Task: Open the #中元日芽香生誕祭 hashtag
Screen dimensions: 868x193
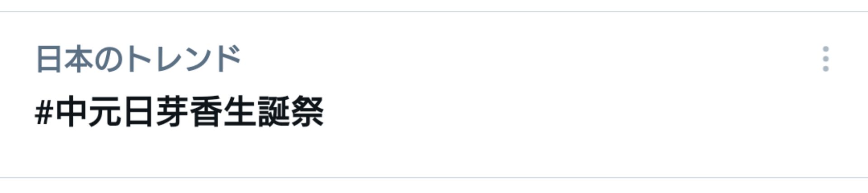Action: tap(179, 112)
